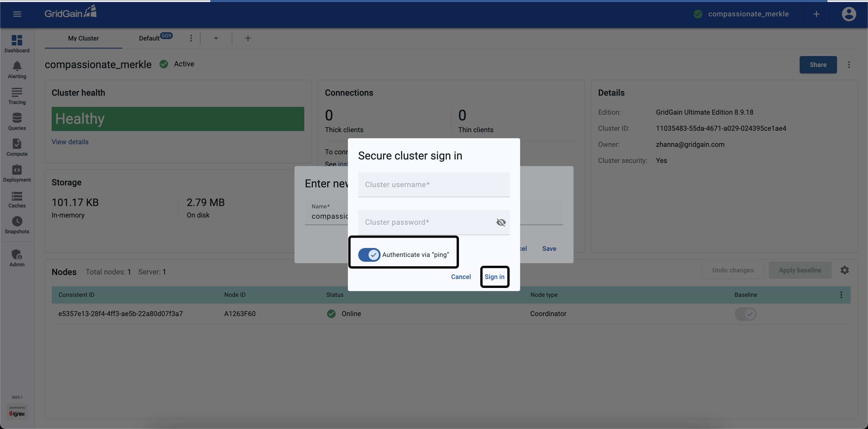Click the plus icon in top header

816,14
